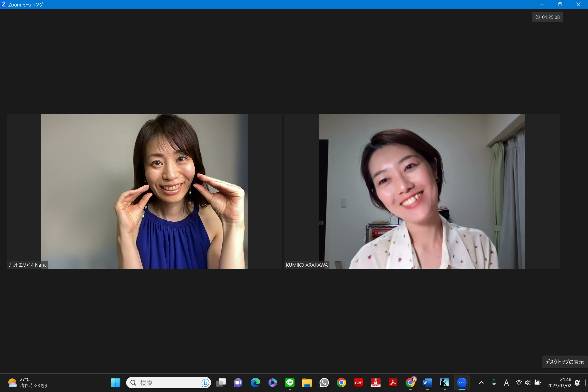This screenshot has width=588, height=392.
Task: Open clock and calendar showing 21:48
Action: (x=559, y=383)
